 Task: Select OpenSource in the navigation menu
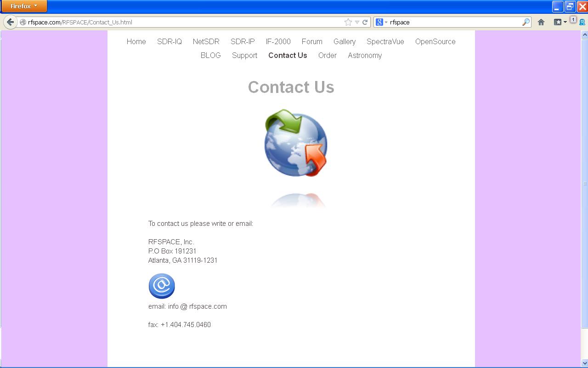[x=435, y=41]
